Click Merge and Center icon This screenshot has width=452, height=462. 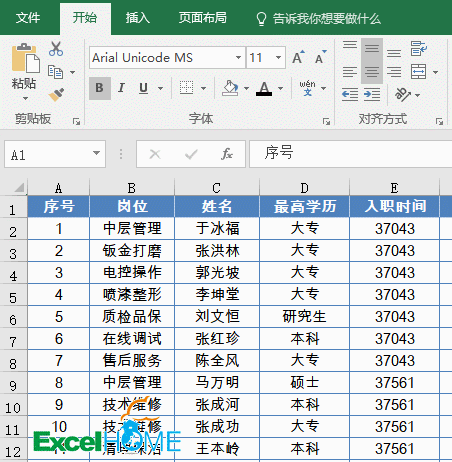pyautogui.click(x=419, y=72)
